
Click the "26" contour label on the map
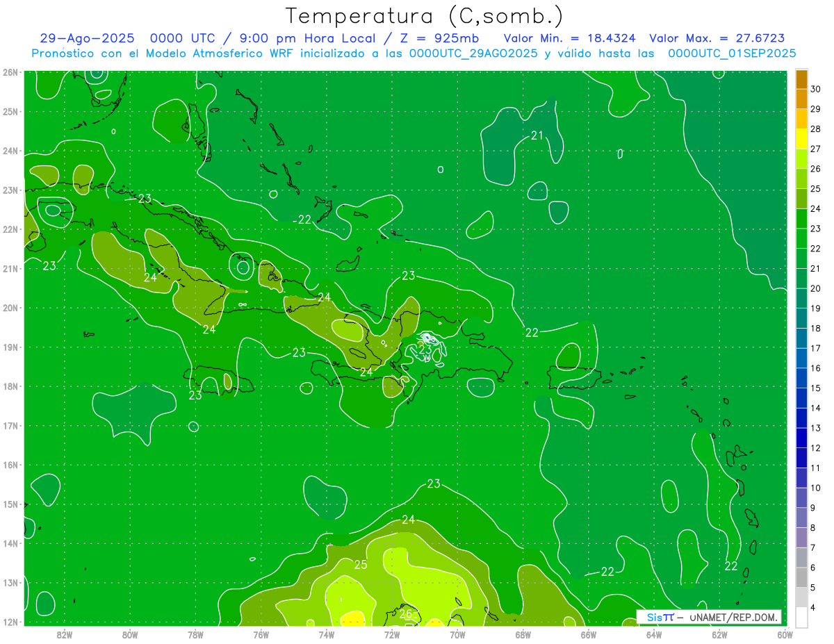[x=406, y=614]
